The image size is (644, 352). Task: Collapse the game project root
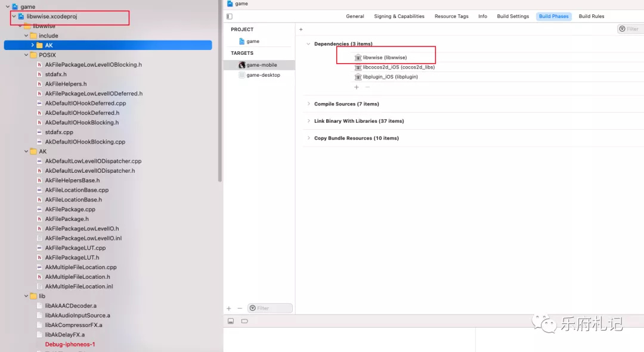pos(7,7)
